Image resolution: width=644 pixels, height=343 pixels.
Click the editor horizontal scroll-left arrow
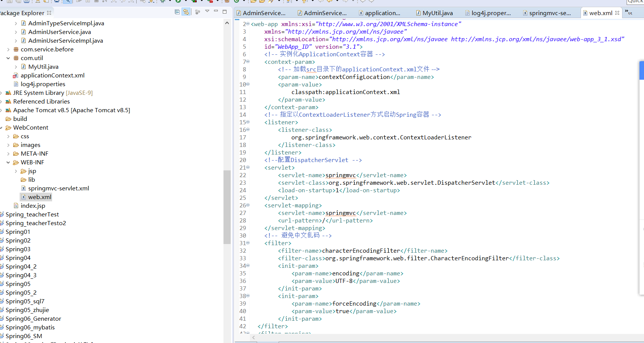254,337
